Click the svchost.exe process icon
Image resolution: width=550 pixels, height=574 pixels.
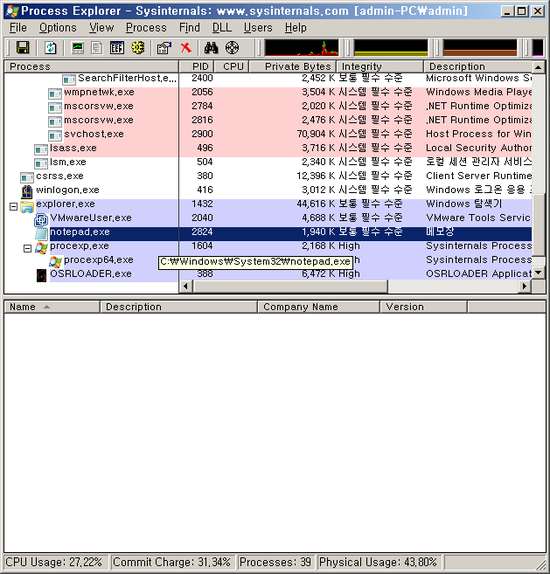[55, 136]
